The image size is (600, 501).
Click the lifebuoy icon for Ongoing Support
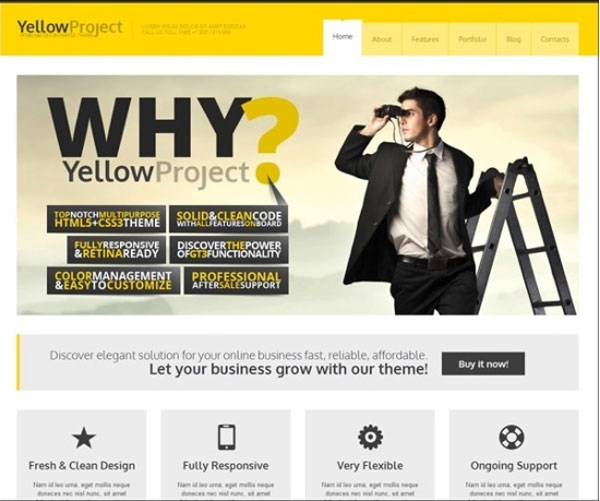pyautogui.click(x=512, y=437)
